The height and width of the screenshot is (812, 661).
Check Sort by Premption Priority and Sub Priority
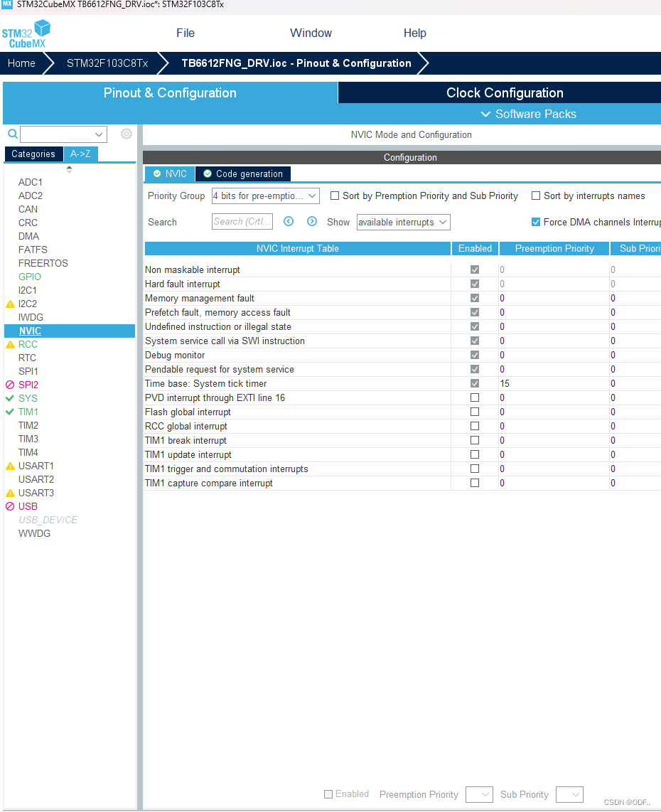(x=335, y=196)
